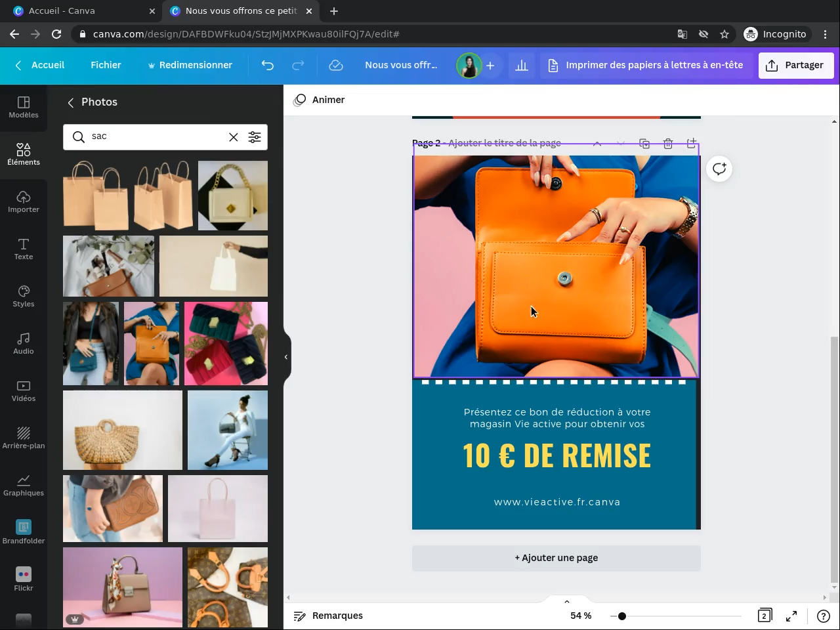Select the 10 € DE REMISE heading
This screenshot has width=840, height=630.
click(x=556, y=455)
